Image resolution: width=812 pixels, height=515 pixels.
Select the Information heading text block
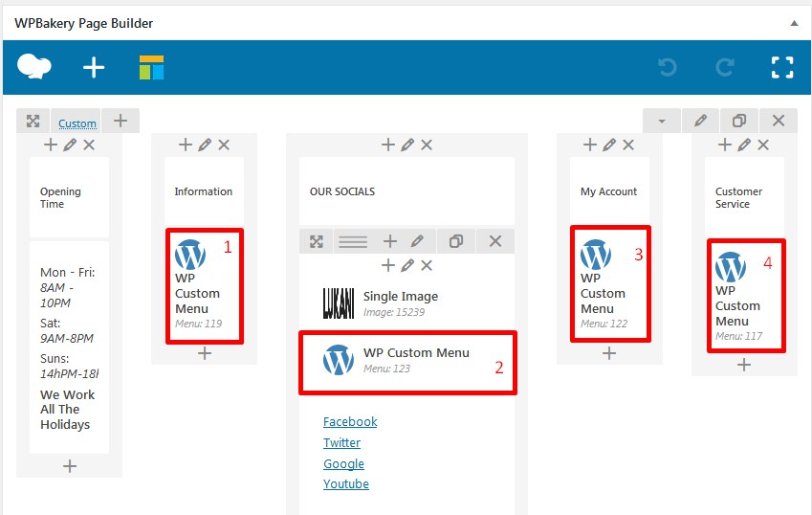point(204,191)
